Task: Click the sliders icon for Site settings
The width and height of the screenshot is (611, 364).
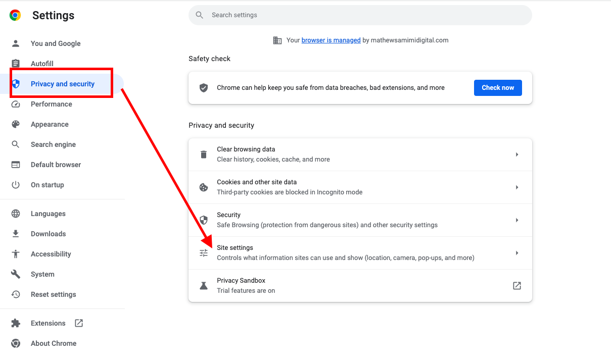Action: [204, 253]
